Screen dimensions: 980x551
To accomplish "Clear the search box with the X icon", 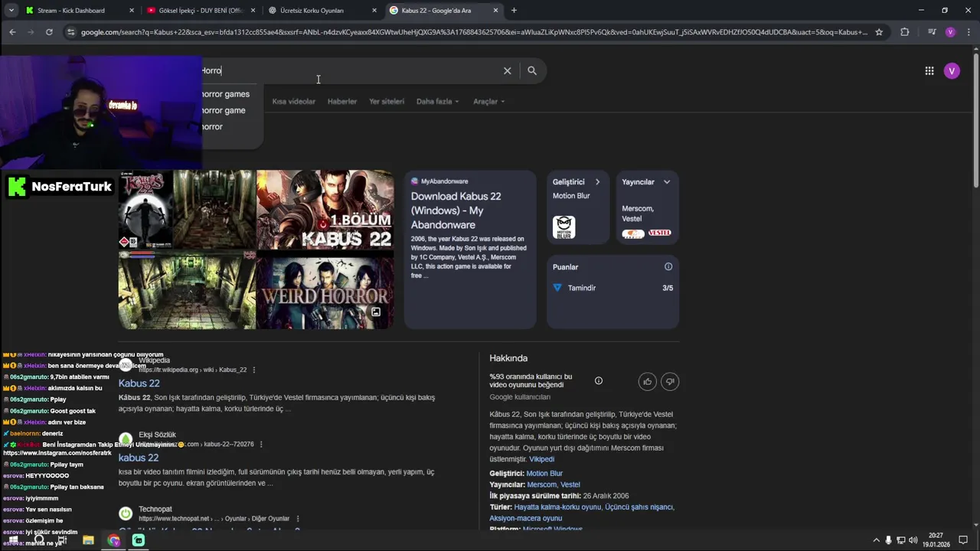I will coord(507,70).
